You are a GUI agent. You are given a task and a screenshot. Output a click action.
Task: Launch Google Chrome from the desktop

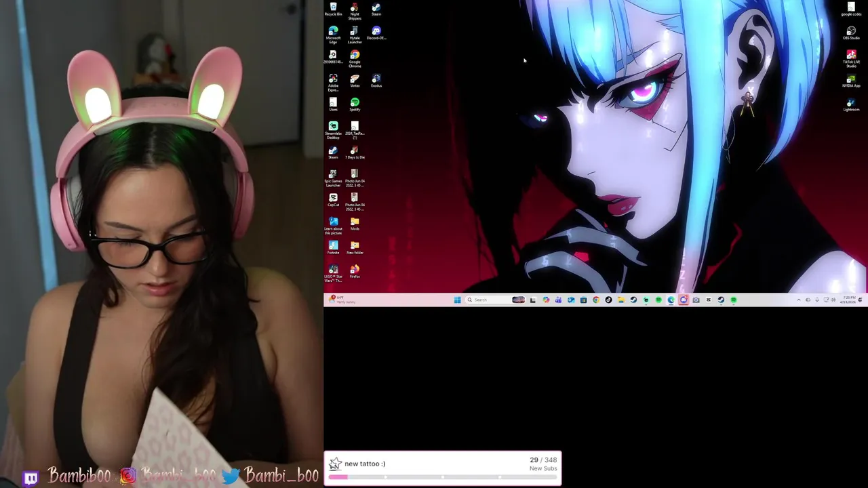click(355, 58)
